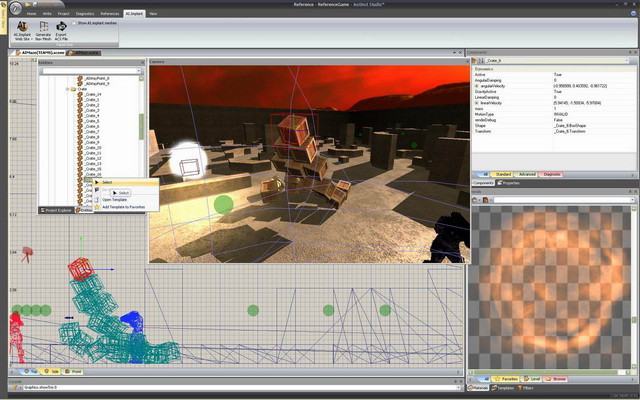Switch to Favorites tab in Materials

point(506,379)
